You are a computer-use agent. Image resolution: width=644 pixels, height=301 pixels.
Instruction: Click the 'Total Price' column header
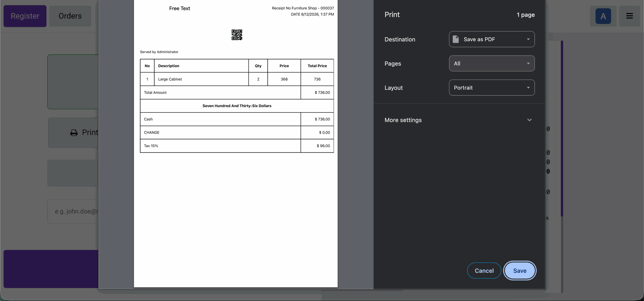click(317, 66)
